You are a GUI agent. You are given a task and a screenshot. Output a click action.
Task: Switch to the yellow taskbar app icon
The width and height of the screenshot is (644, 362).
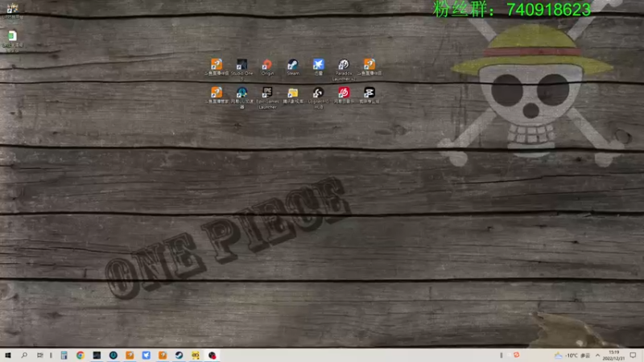click(196, 355)
